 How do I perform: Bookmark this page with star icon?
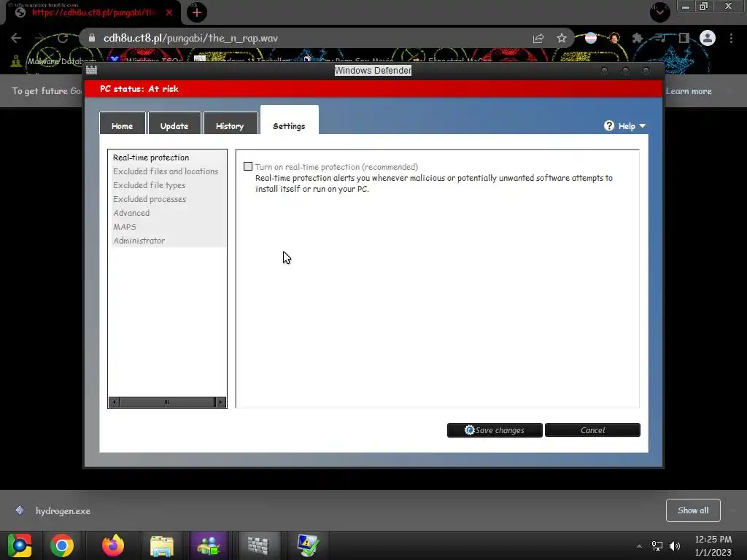[562, 38]
